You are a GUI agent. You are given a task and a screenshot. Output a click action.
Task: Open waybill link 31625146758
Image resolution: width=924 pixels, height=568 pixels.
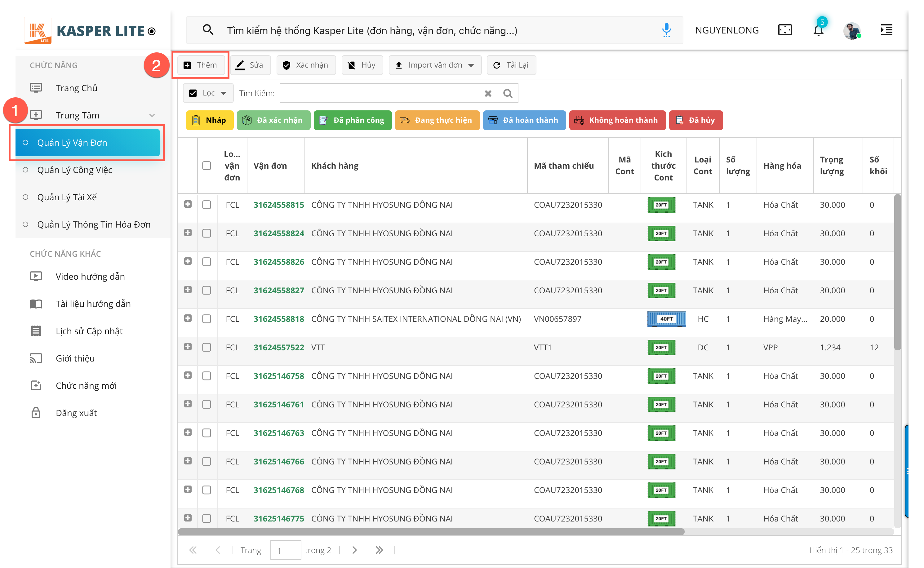[x=278, y=376]
